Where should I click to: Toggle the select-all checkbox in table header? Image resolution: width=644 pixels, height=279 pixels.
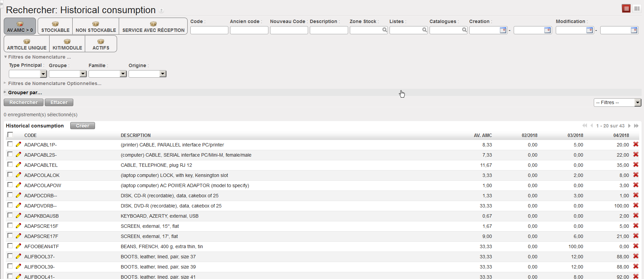click(x=10, y=135)
